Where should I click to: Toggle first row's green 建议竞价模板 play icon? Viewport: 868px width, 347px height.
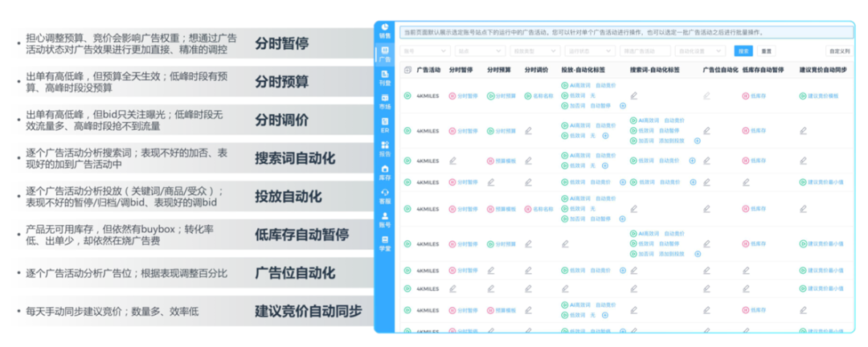tap(803, 96)
